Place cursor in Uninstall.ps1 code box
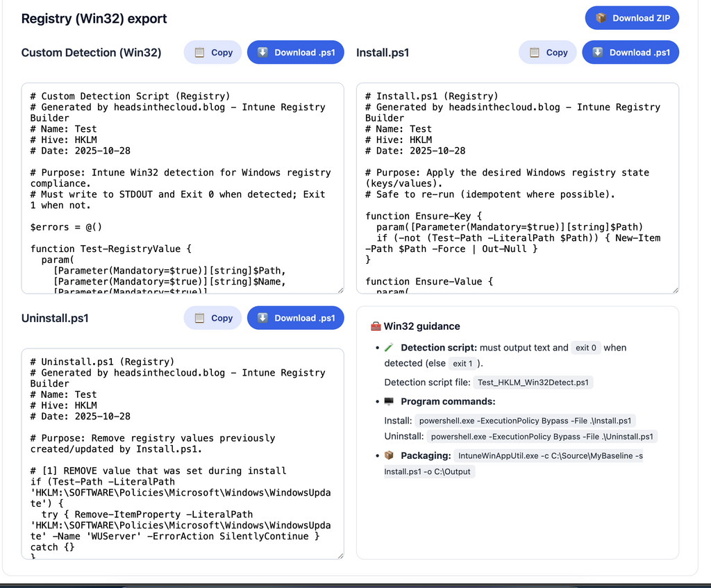 (x=182, y=453)
